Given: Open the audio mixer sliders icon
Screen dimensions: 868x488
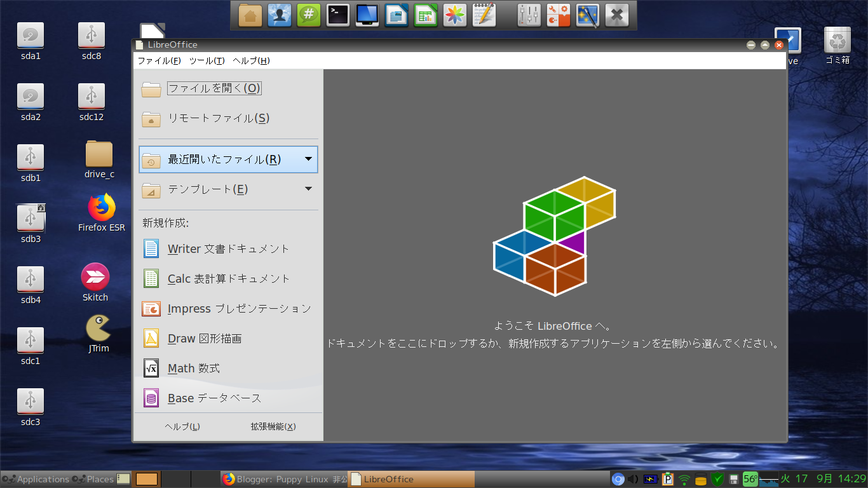Looking at the screenshot, I should click(x=529, y=15).
